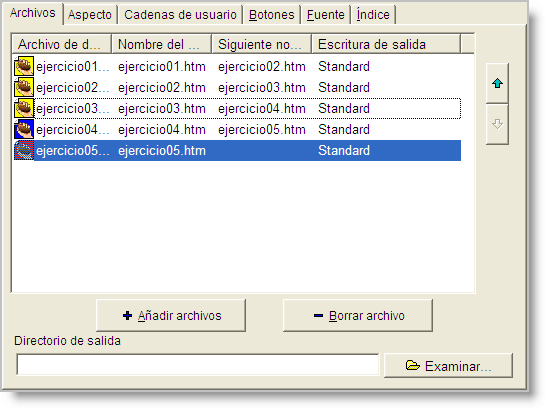
Task: Switch to the Índice tab
Action: pyautogui.click(x=373, y=15)
